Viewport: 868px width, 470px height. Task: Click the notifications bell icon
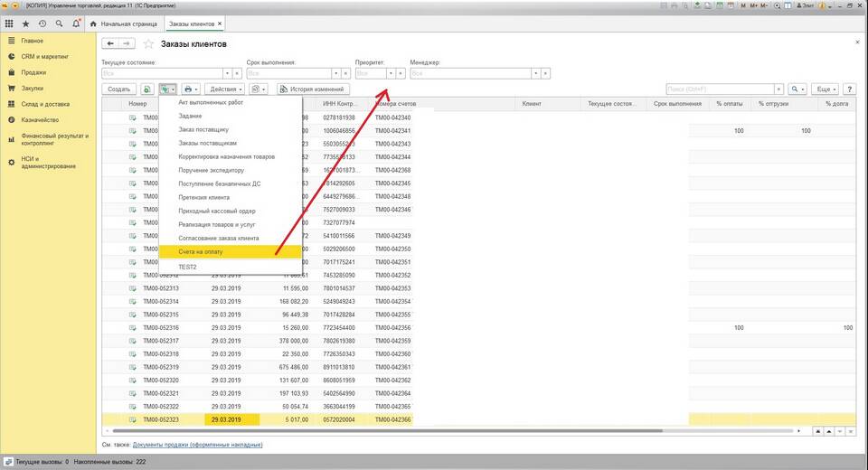[78, 23]
